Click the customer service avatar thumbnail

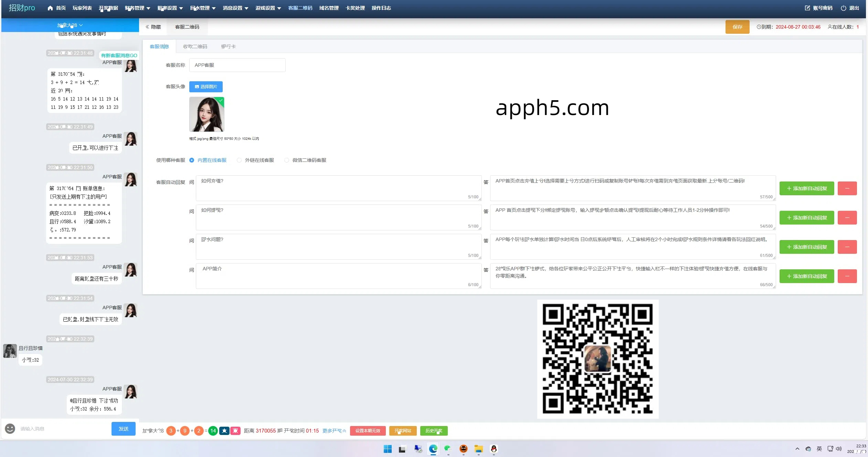(x=207, y=114)
